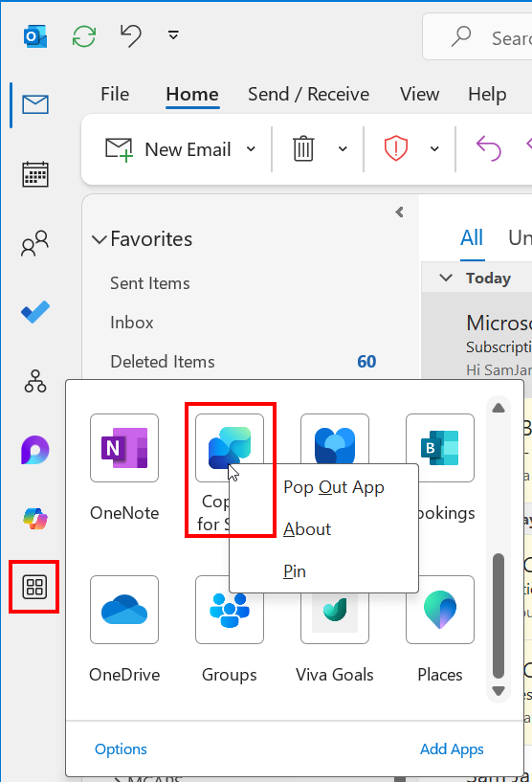Expand the Delete dropdown arrow
Screen dimensions: 532x782
[x=343, y=148]
